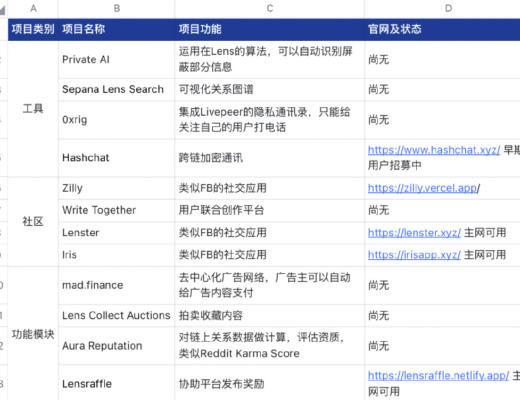Select the Lens Collect Auctions cell
This screenshot has width=520, height=400.
[x=116, y=315]
